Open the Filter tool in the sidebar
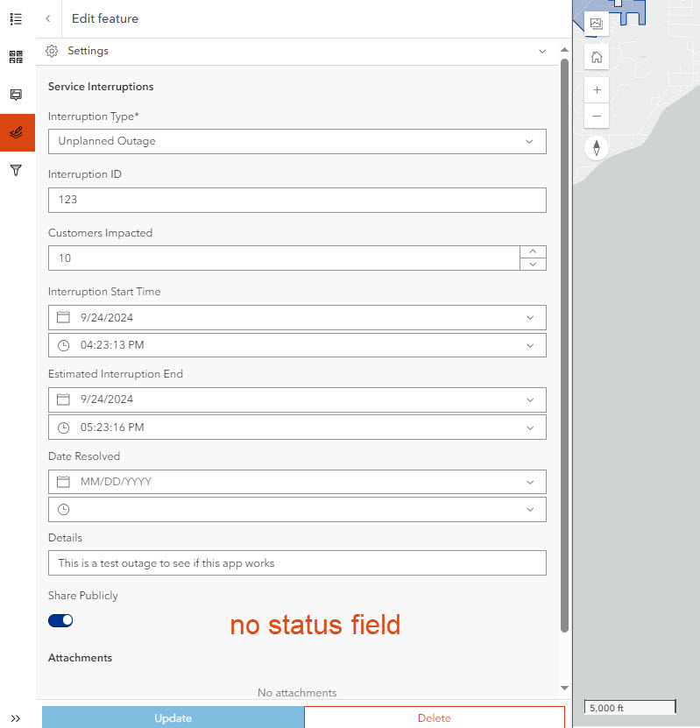The image size is (700, 728). tap(15, 170)
